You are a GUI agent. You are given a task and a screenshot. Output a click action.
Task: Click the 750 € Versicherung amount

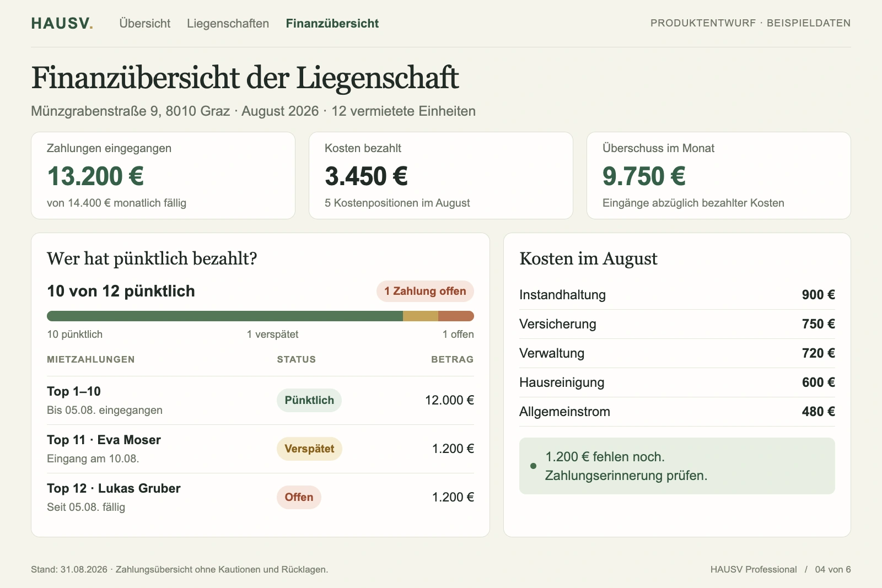point(819,324)
